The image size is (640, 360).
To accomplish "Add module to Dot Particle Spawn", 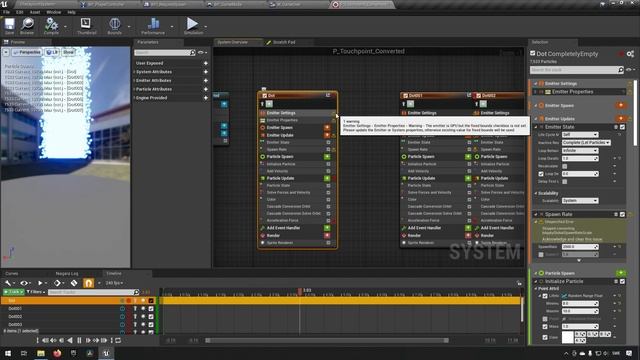I will click(x=327, y=157).
